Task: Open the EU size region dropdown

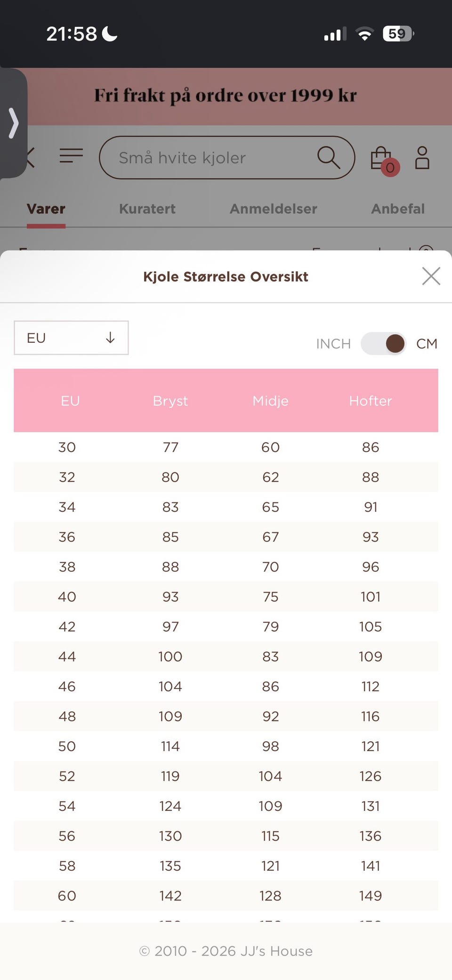Action: pos(71,338)
